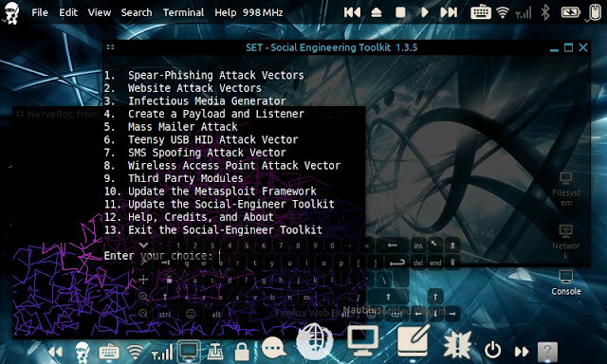The image size is (607, 364).
Task: Toggle the Wi-Fi icon in bottom dock
Action: (x=135, y=352)
